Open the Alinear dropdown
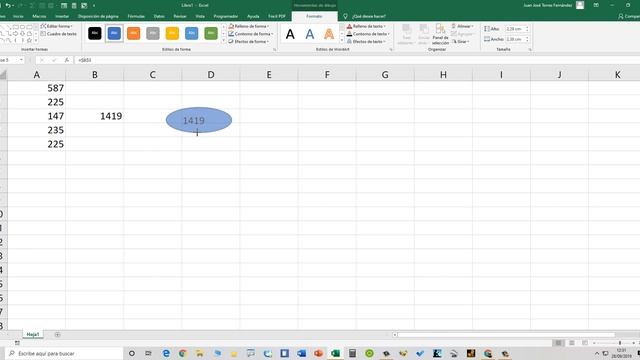The image size is (640, 360). (462, 26)
